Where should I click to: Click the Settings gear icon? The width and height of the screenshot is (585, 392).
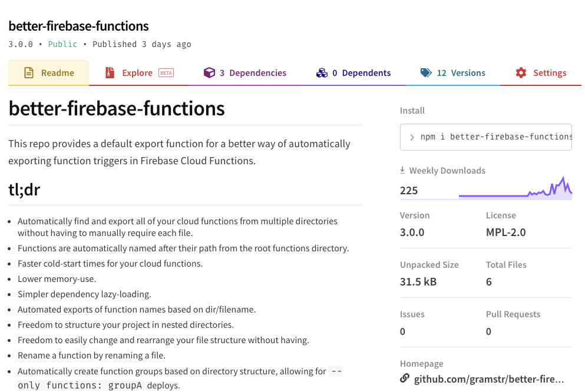[x=521, y=73]
